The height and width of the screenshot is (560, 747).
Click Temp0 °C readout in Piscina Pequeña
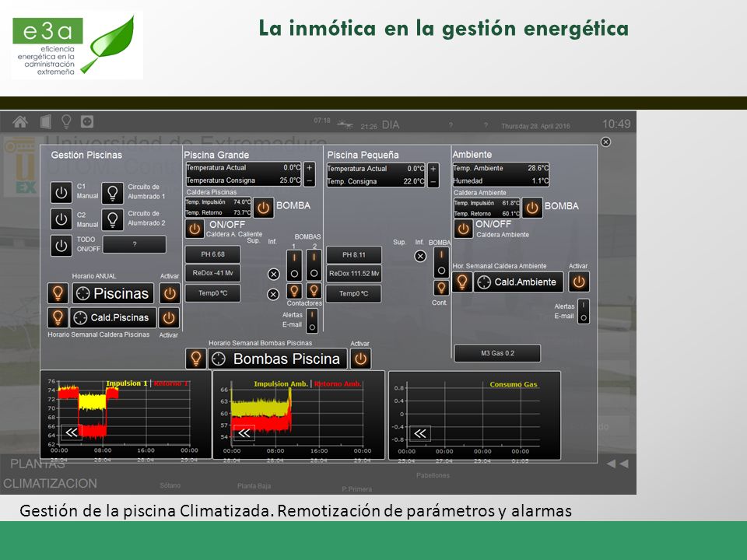pos(354,294)
